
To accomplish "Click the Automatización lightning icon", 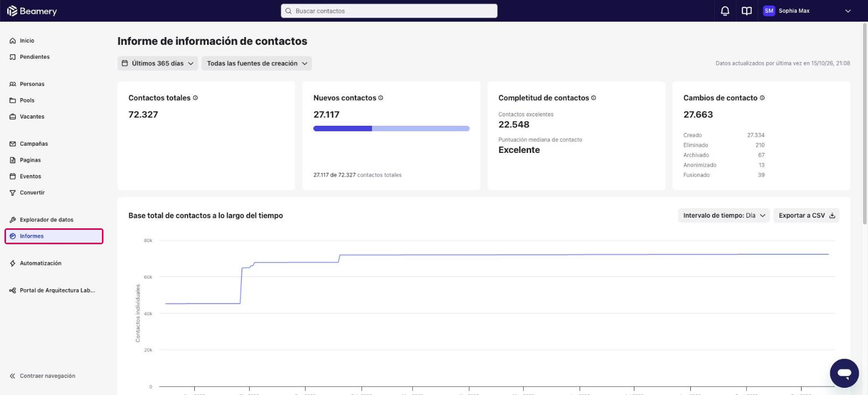I will click(x=13, y=263).
